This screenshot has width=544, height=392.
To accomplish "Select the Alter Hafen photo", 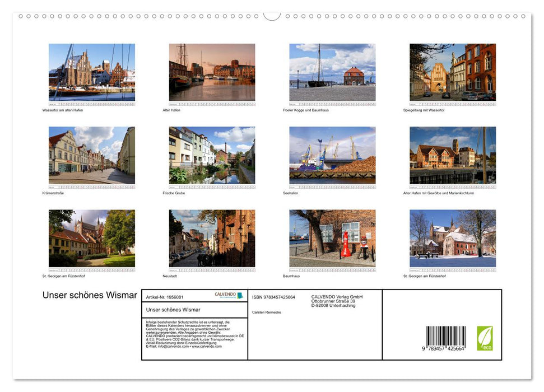I will pyautogui.click(x=212, y=73).
